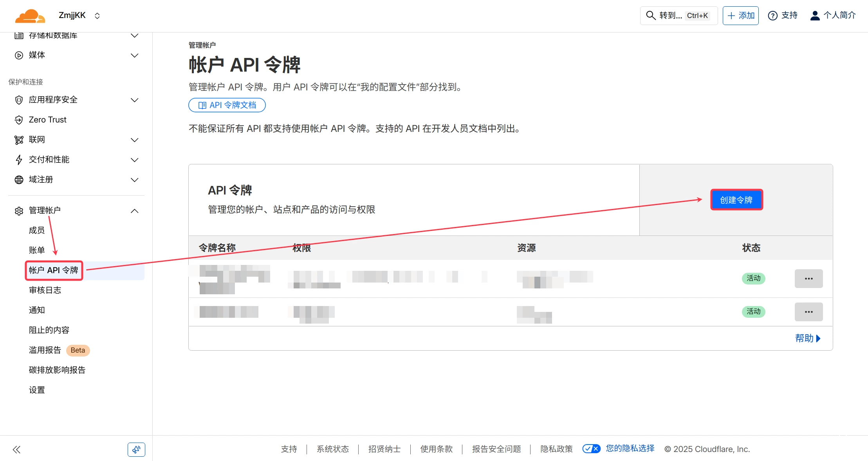Toggle the 您的隐私选择 privacy choices control
Viewport: 868px width, 461px height.
pos(591,448)
